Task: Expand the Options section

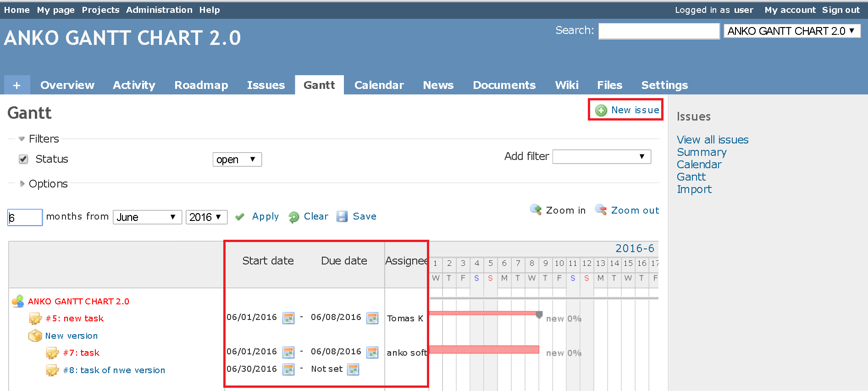Action: (x=22, y=184)
